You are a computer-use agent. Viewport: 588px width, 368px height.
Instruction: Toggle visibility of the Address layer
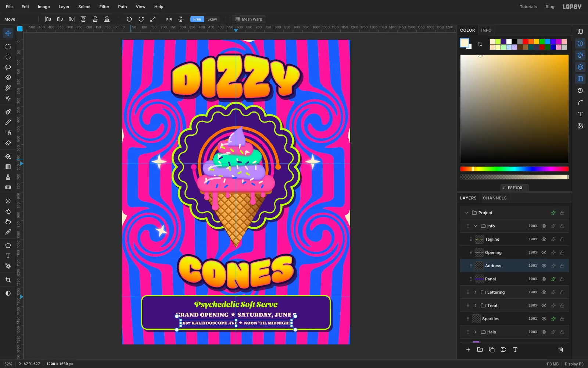tap(544, 266)
